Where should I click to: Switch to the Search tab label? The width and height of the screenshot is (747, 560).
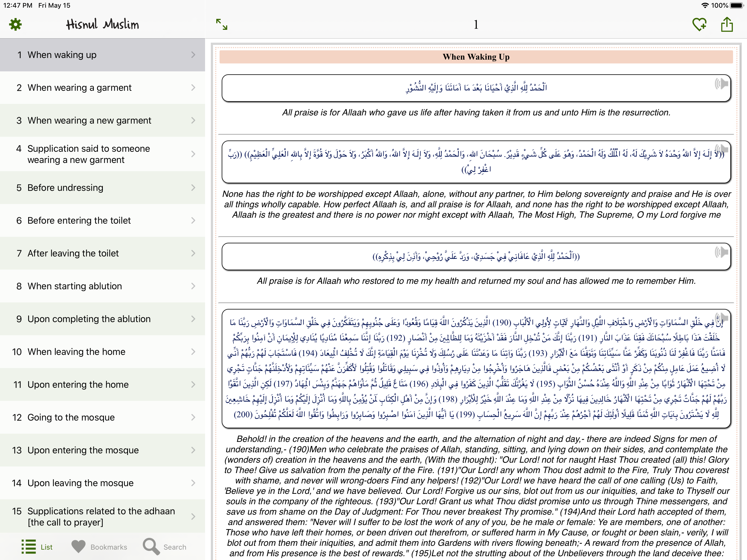175,547
